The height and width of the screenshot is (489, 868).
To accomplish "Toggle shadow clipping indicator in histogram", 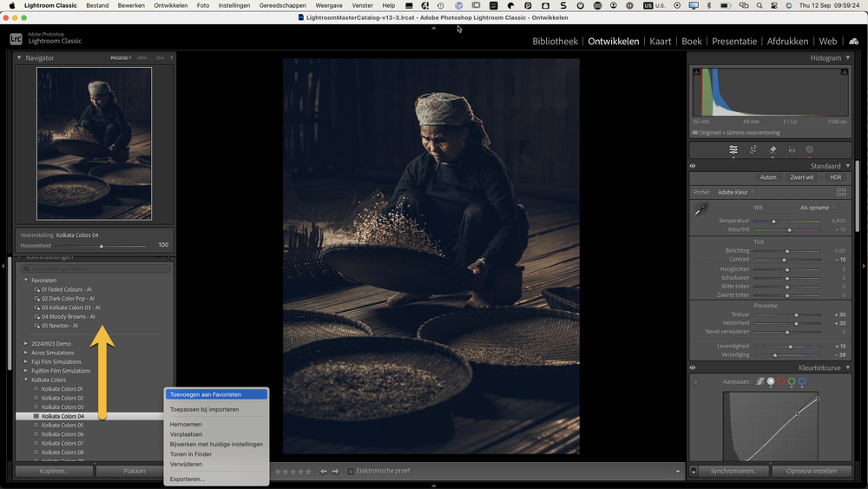I will pyautogui.click(x=696, y=72).
